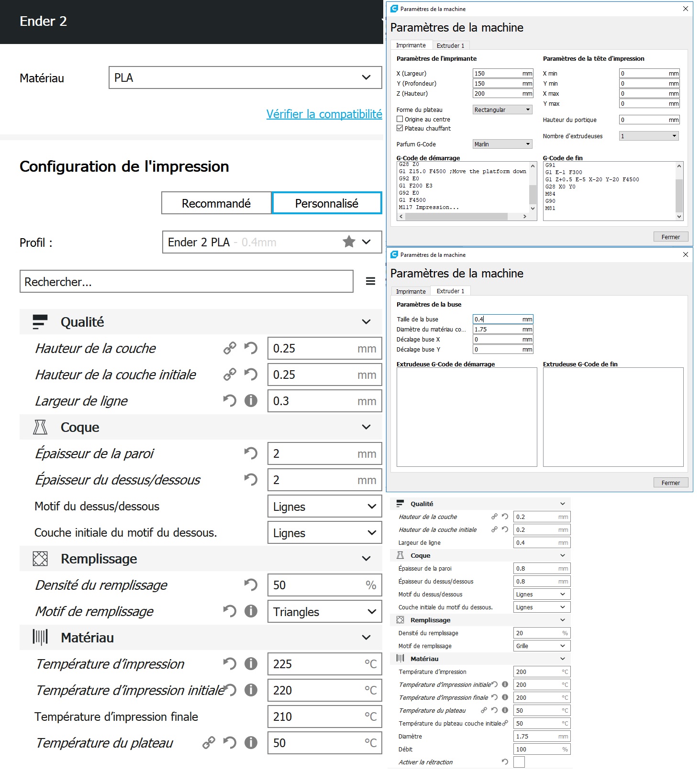Click the info icon next to Largeur de ligne

pos(251,401)
